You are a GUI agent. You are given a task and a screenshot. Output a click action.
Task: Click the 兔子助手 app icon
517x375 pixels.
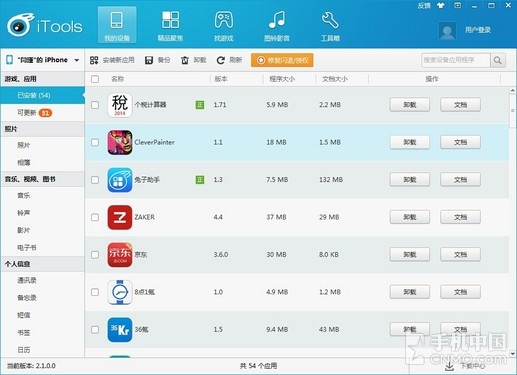click(x=120, y=180)
